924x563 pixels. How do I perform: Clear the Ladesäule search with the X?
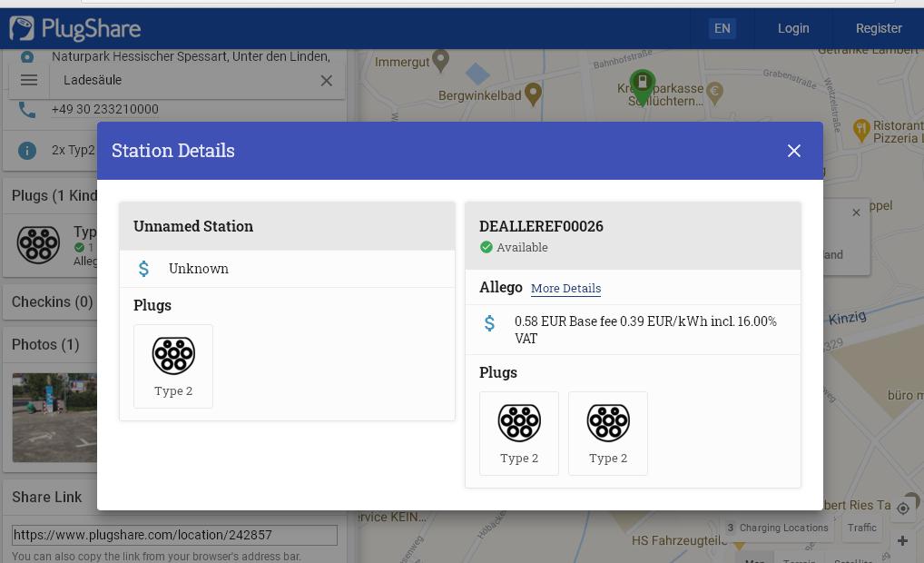(326, 80)
